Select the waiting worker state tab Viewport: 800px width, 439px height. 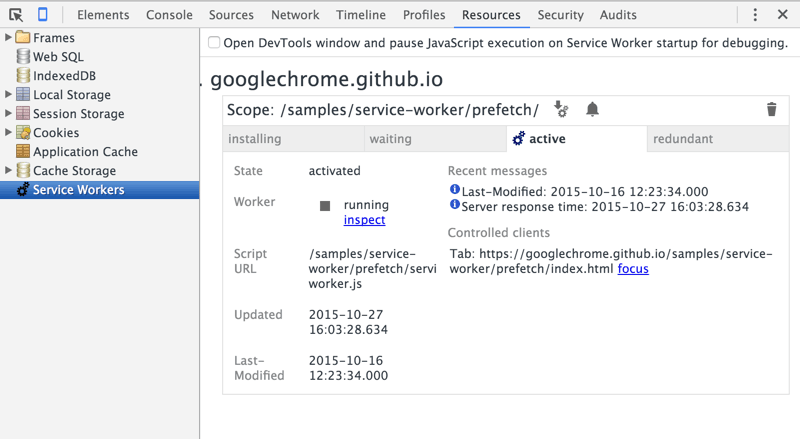click(x=435, y=139)
